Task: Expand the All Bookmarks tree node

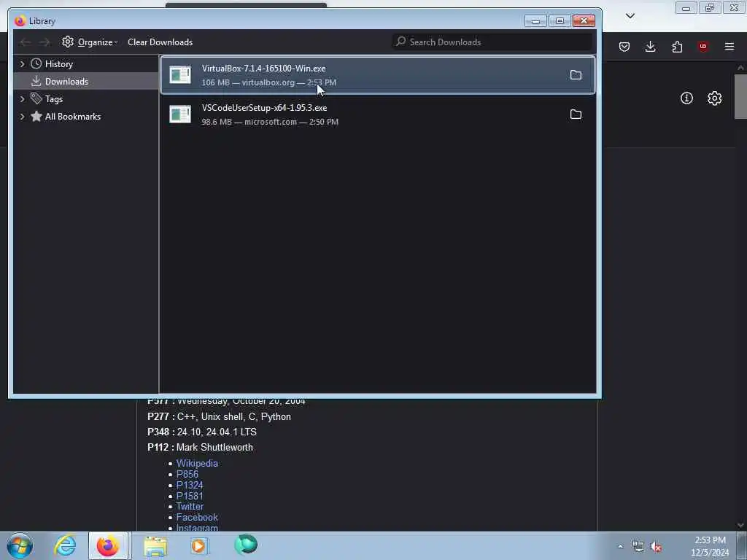Action: (22, 117)
